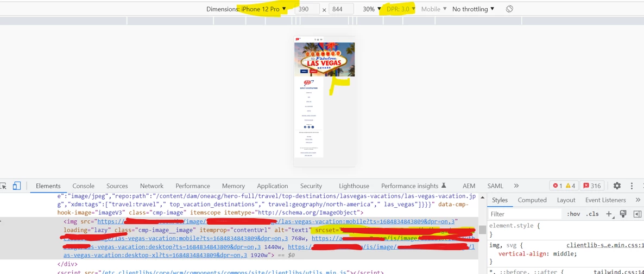Click the closing </div> tag line

click(67, 264)
